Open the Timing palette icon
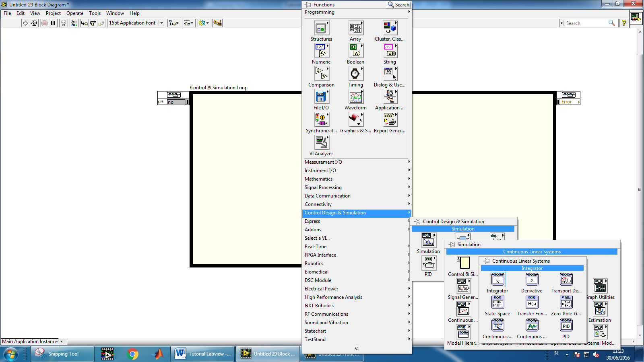 click(x=355, y=74)
